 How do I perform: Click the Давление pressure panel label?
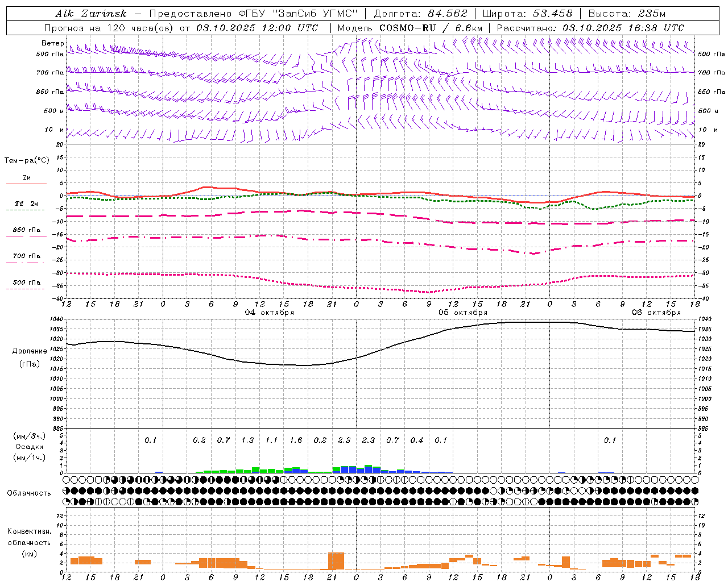click(30, 351)
